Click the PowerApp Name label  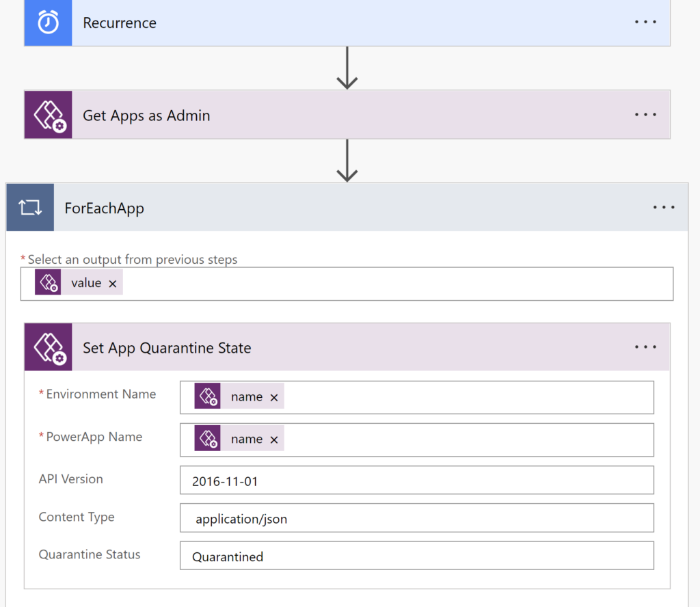[94, 437]
